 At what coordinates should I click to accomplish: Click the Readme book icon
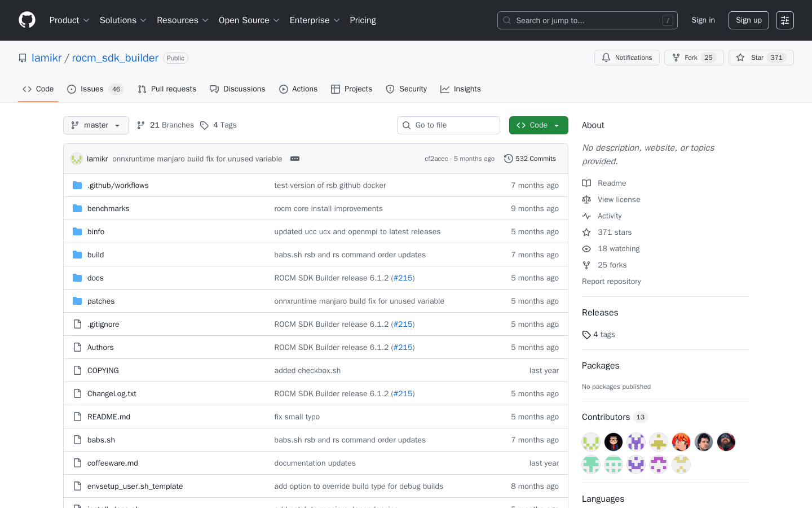point(586,183)
